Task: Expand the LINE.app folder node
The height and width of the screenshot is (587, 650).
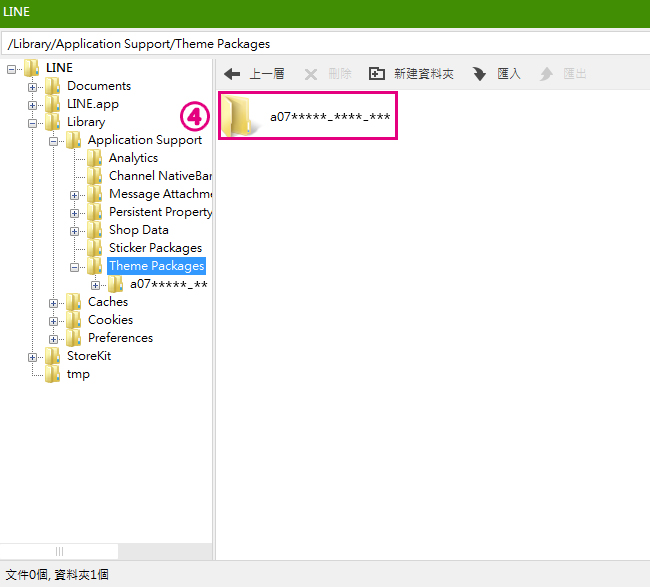Action: click(x=32, y=105)
